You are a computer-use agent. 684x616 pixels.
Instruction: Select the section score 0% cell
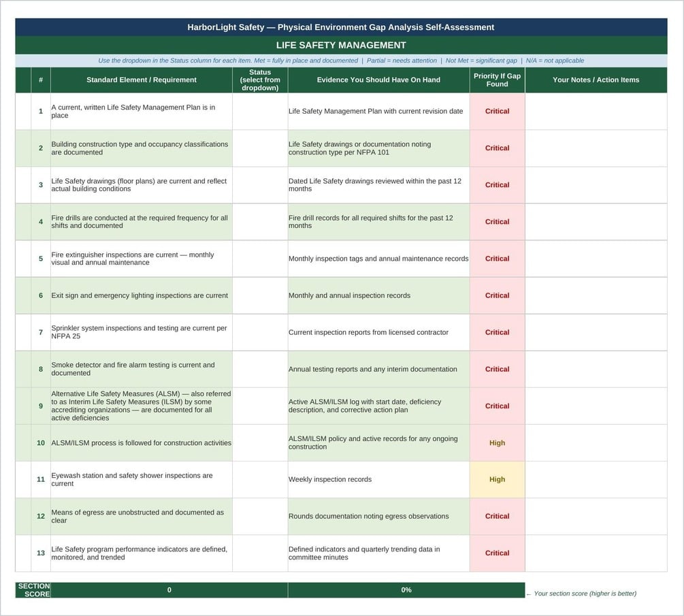point(406,590)
